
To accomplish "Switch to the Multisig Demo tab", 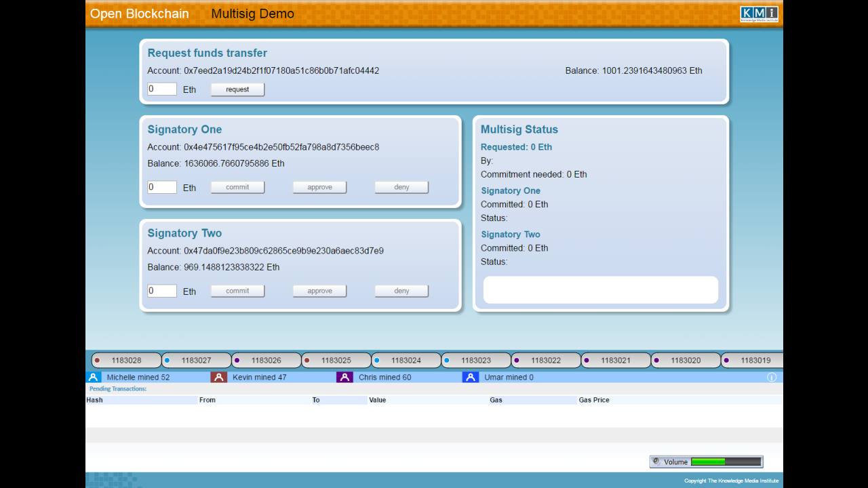I will (252, 14).
